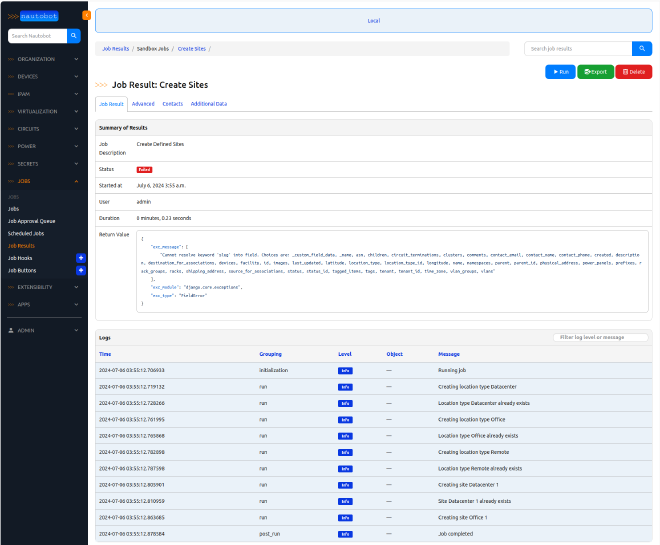Add a new Job Hook with plus icon
Image resolution: width=660 pixels, height=545 pixels.
pos(81,258)
